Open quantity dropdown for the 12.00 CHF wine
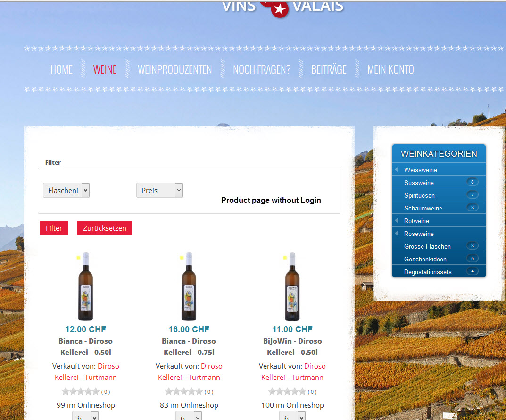Image resolution: width=506 pixels, height=420 pixels. (x=85, y=416)
